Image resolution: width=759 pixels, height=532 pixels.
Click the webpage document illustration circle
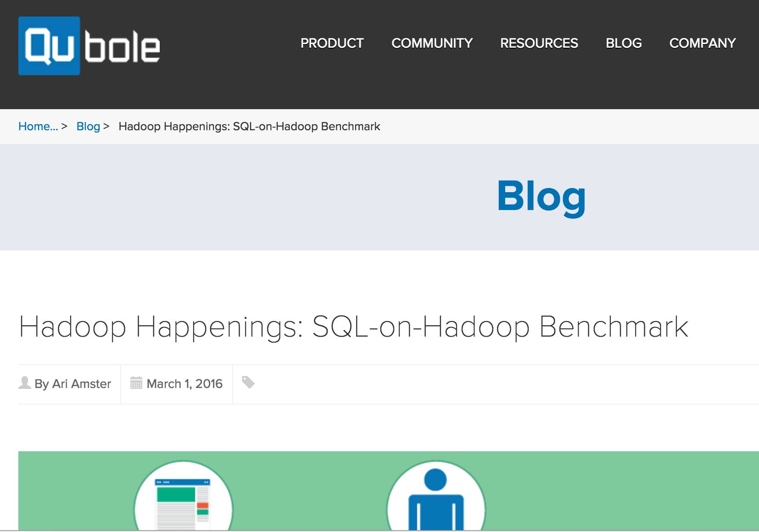(183, 496)
